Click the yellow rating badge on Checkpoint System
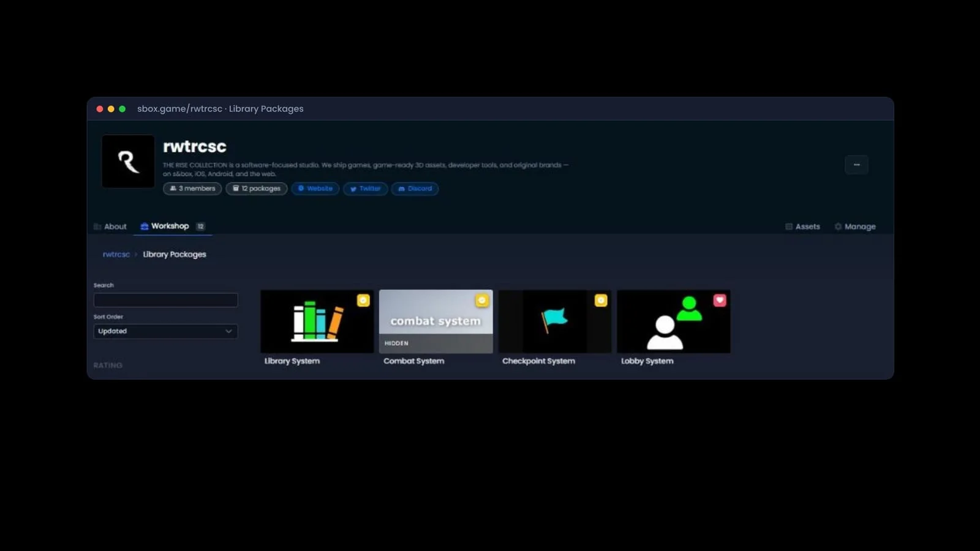Image resolution: width=980 pixels, height=551 pixels. coord(601,300)
